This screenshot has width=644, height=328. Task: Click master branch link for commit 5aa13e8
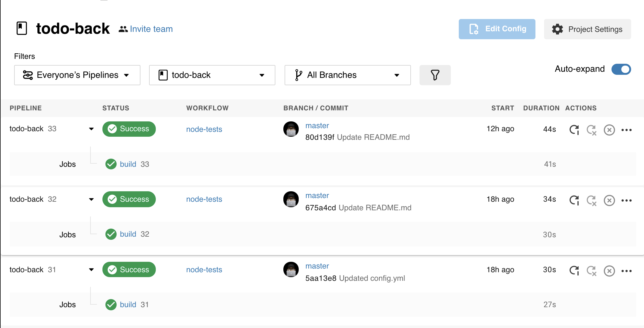point(317,266)
